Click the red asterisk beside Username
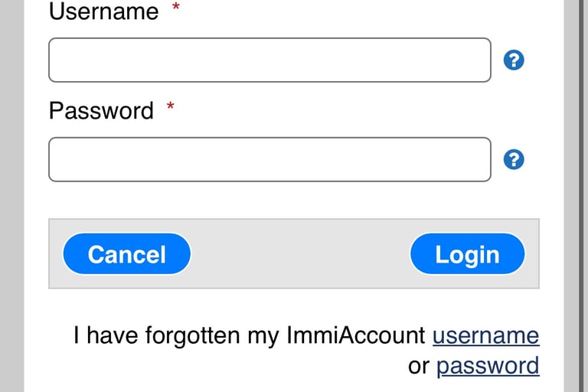Viewport: 588px width, 392px height. coord(176,8)
